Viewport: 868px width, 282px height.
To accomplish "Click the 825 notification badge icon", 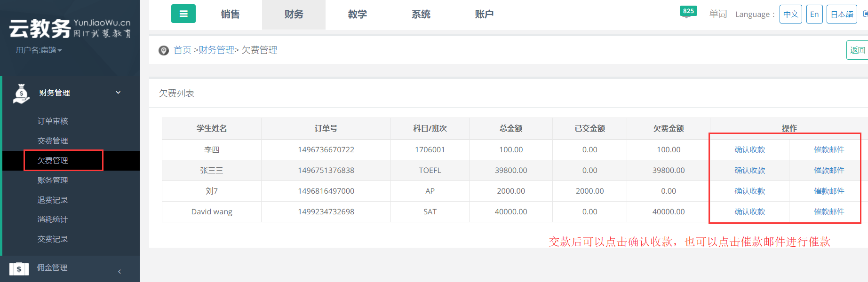I will coord(688,12).
